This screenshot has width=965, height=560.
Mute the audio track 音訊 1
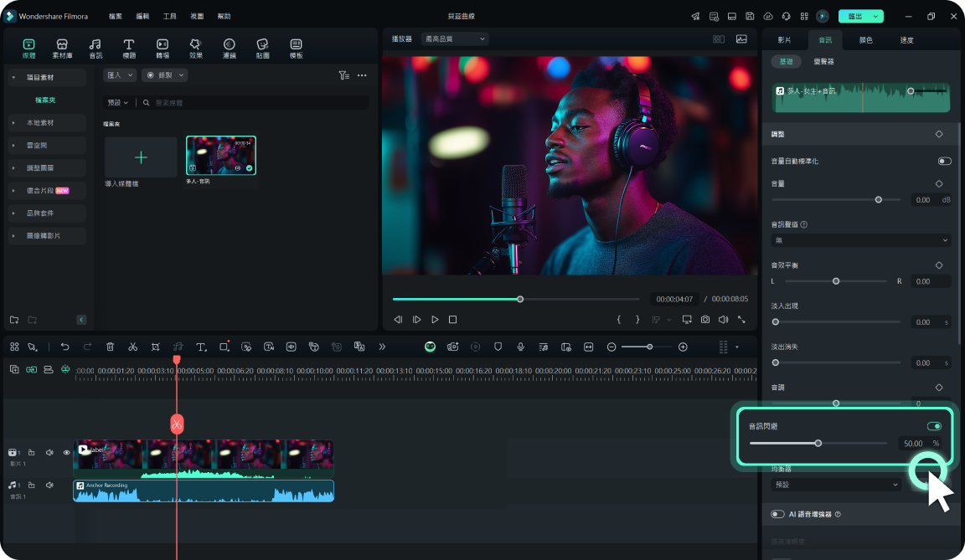coord(49,485)
